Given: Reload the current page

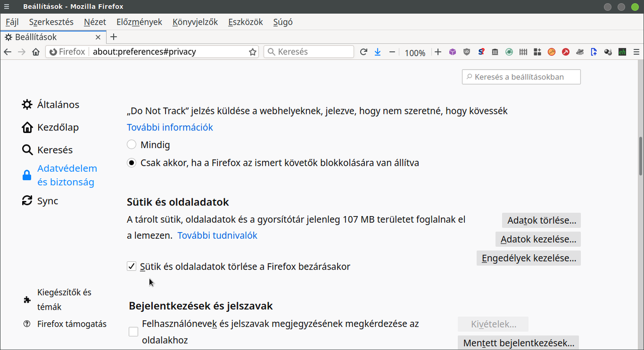Looking at the screenshot, I should point(363,52).
